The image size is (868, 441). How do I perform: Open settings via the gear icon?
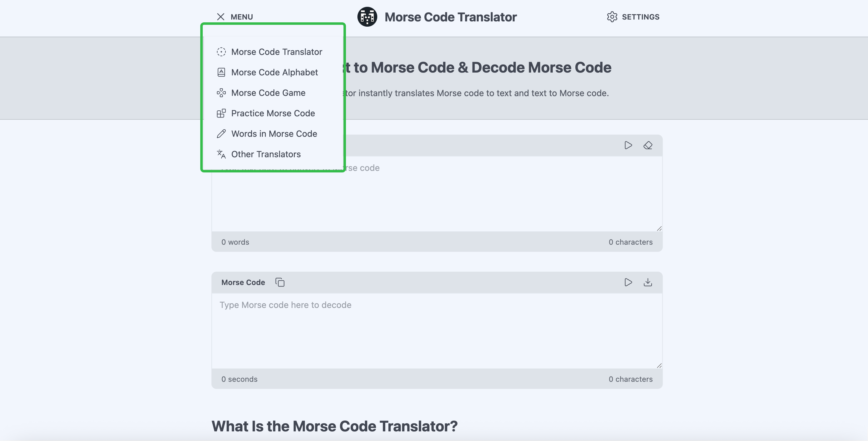(x=612, y=17)
